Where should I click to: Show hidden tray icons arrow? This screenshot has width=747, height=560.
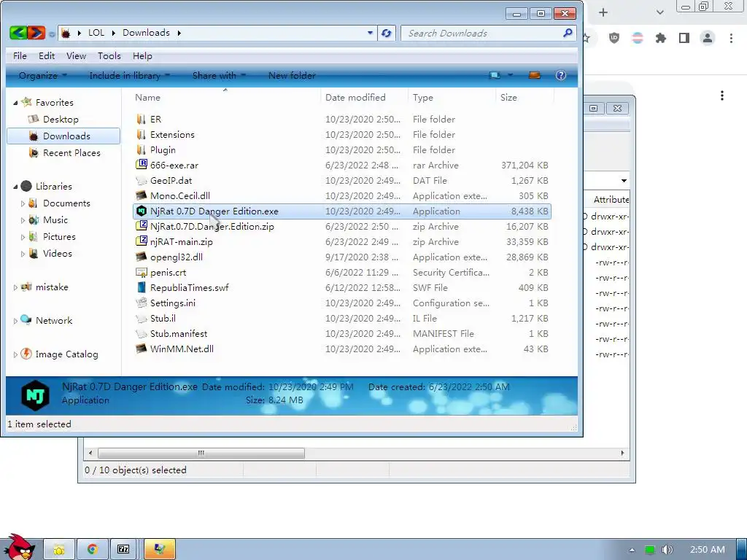pyautogui.click(x=632, y=550)
